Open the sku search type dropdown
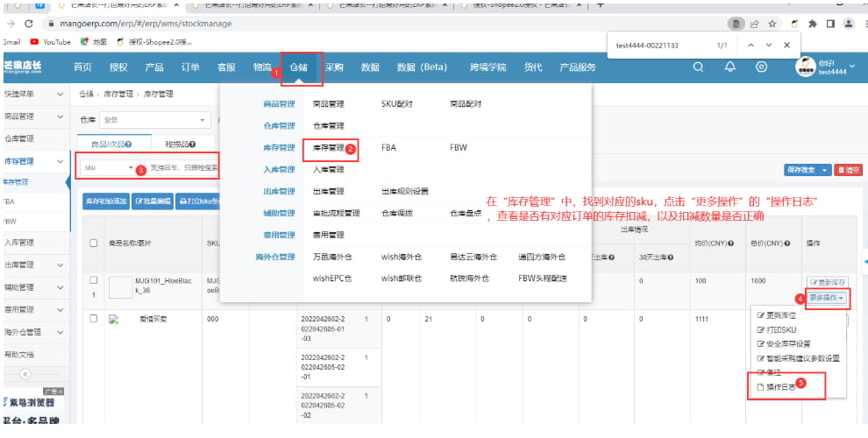The width and height of the screenshot is (868, 438). click(x=108, y=167)
